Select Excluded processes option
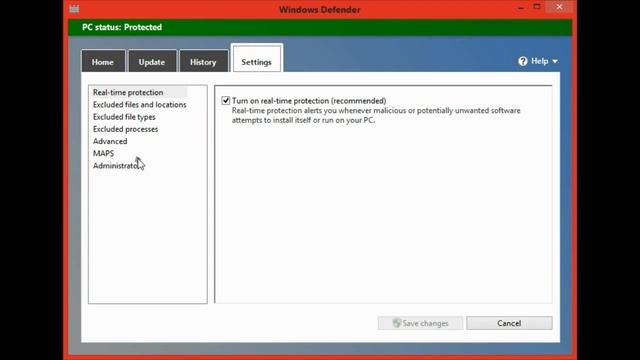This screenshot has height=360, width=640. (125, 129)
